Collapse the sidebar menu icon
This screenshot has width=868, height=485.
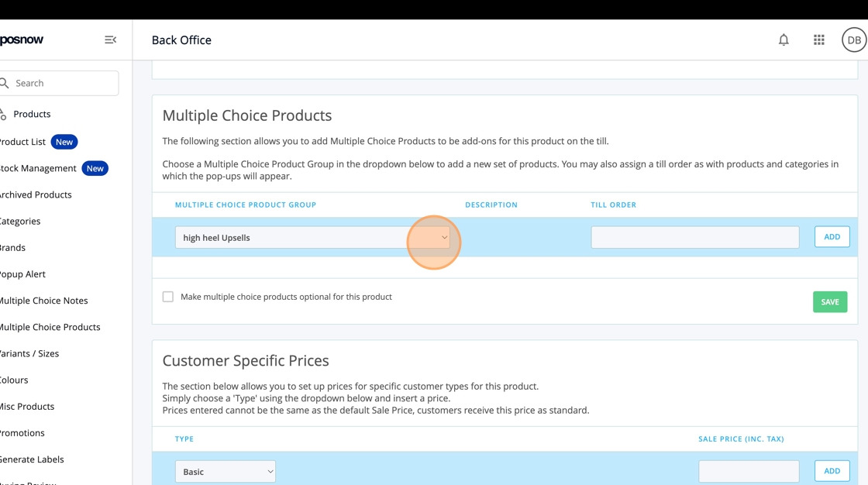coord(110,40)
